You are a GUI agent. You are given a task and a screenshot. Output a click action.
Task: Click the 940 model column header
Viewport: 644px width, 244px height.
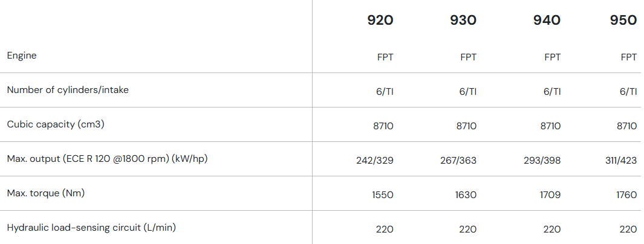click(x=547, y=20)
